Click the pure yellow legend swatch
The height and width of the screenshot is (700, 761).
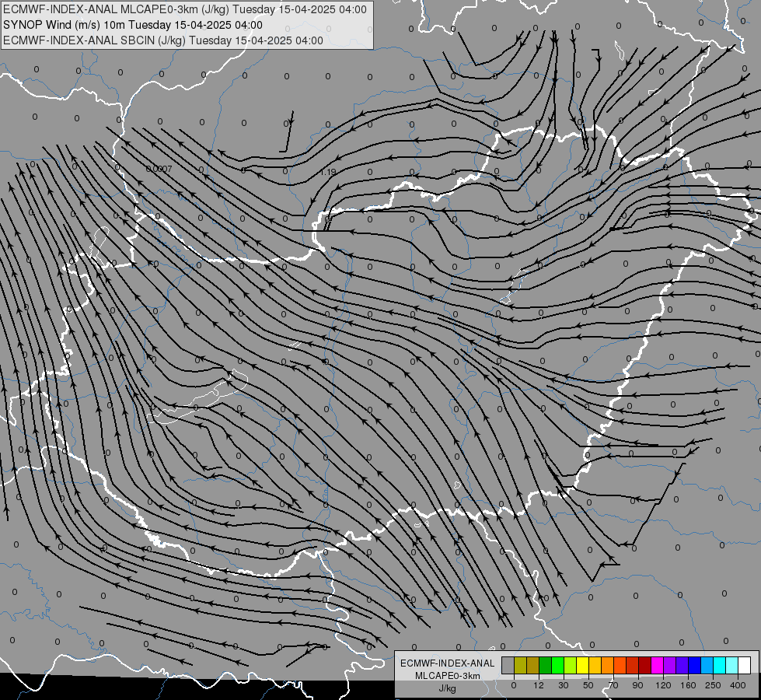tap(582, 665)
